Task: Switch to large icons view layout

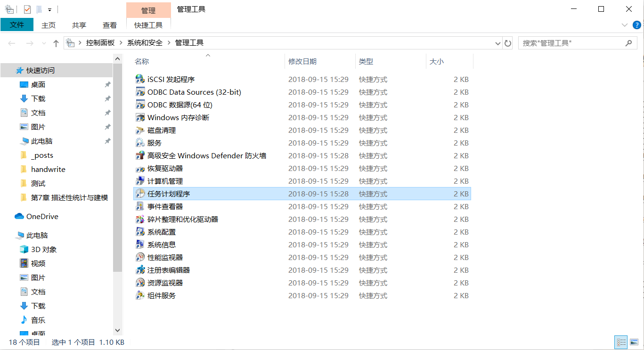Action: (634, 342)
